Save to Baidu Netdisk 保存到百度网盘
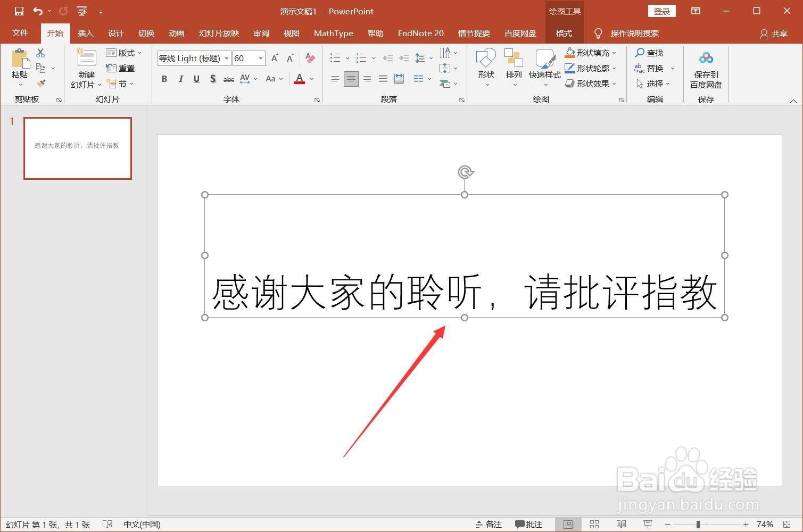Image resolution: width=803 pixels, height=532 pixels. coord(706,70)
